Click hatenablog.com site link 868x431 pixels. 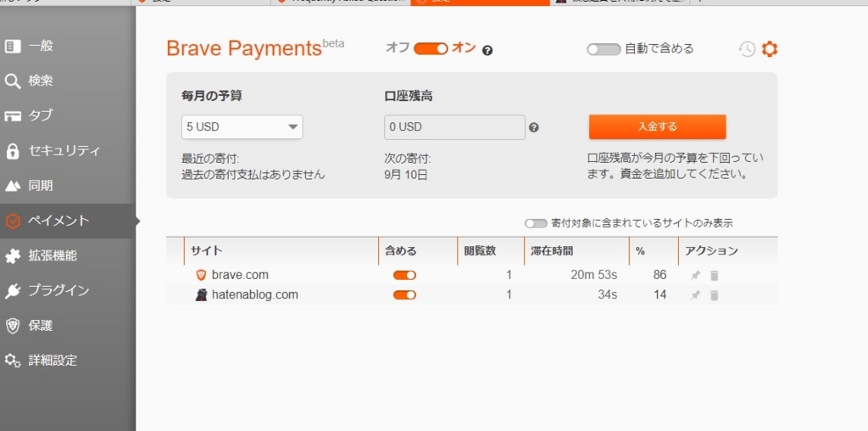255,294
